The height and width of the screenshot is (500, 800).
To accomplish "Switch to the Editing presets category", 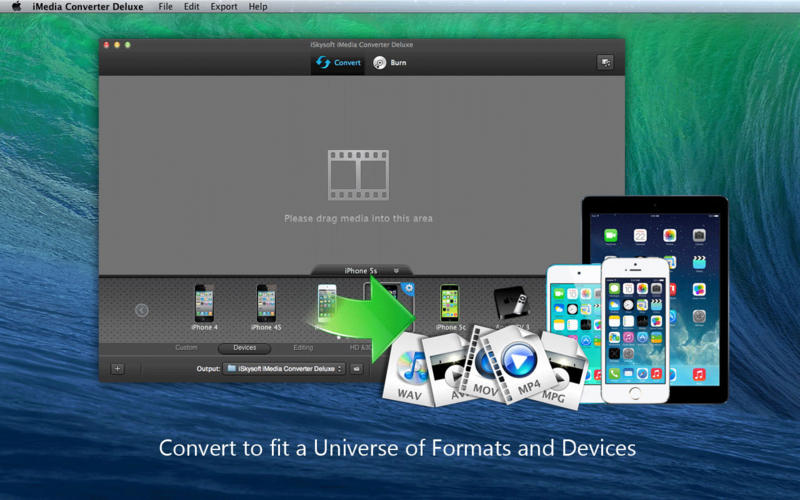I will pos(302,348).
